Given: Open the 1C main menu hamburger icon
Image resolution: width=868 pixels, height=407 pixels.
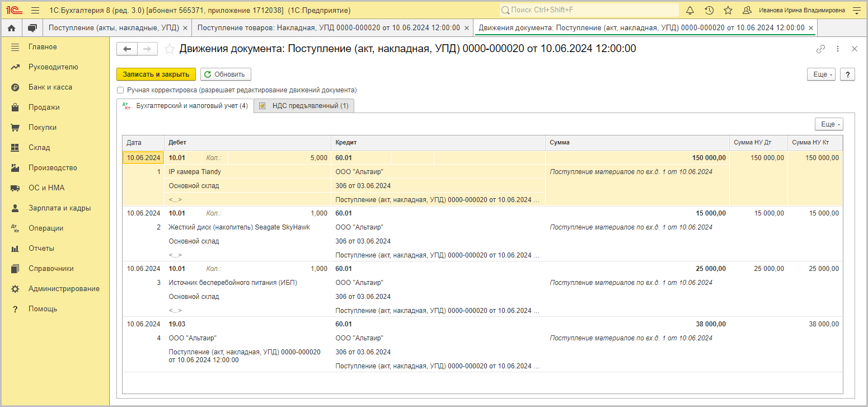Looking at the screenshot, I should [35, 10].
